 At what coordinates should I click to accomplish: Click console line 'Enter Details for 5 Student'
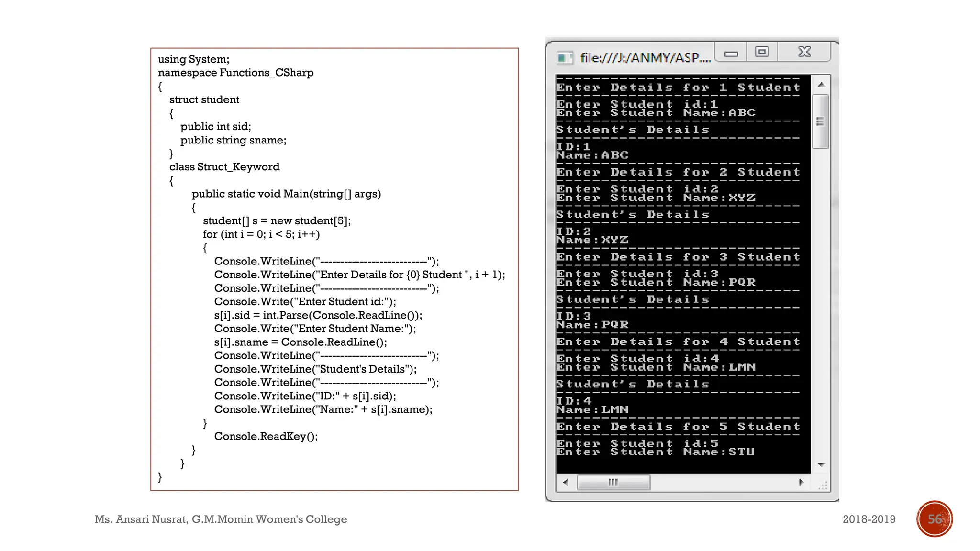pos(678,427)
